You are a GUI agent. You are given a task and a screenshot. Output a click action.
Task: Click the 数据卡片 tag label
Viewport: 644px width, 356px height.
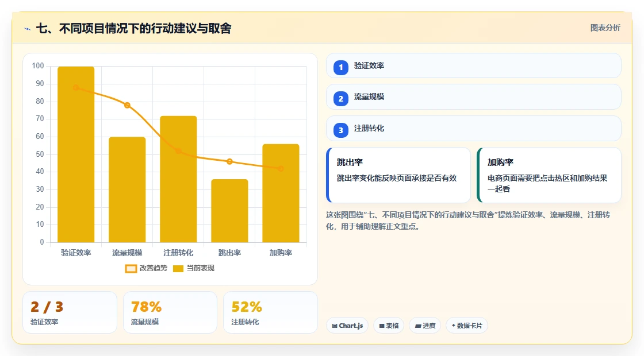[469, 326]
